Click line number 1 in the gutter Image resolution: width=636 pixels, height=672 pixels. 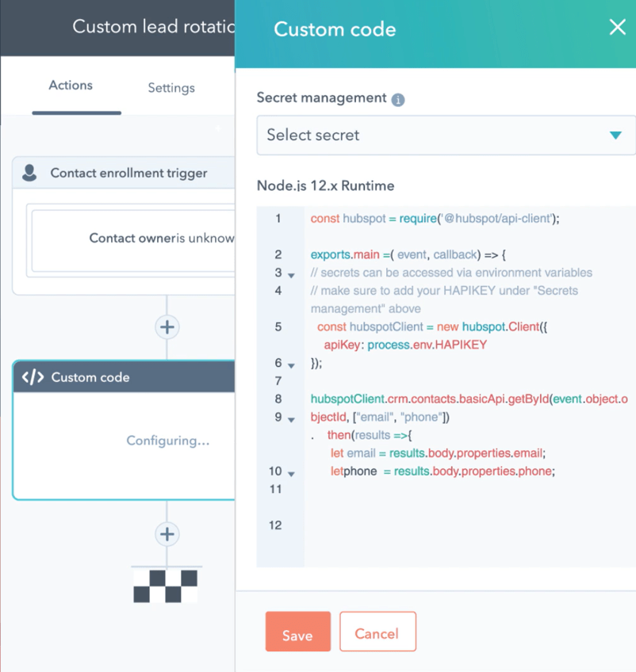pyautogui.click(x=278, y=219)
